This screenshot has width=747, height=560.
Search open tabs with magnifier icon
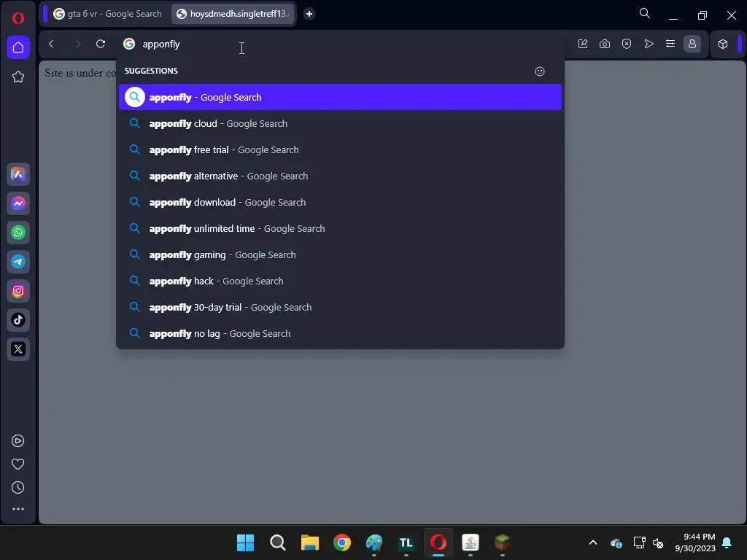645,13
